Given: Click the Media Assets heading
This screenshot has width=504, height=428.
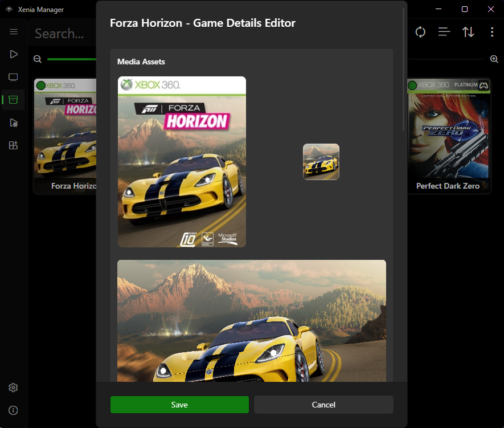Looking at the screenshot, I should pyautogui.click(x=141, y=62).
